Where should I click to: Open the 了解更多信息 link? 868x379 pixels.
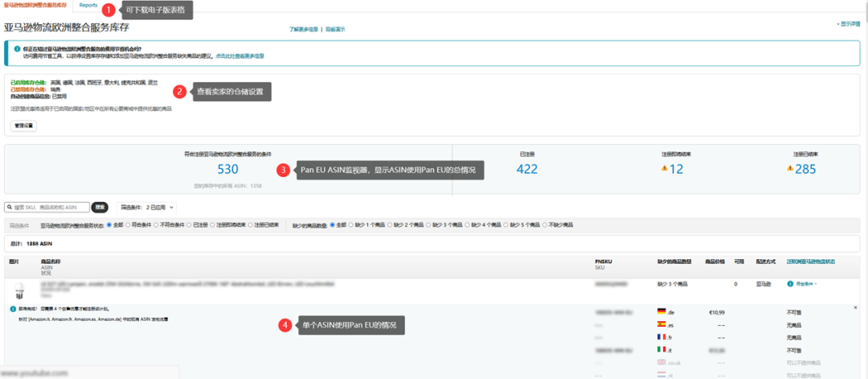tap(303, 29)
